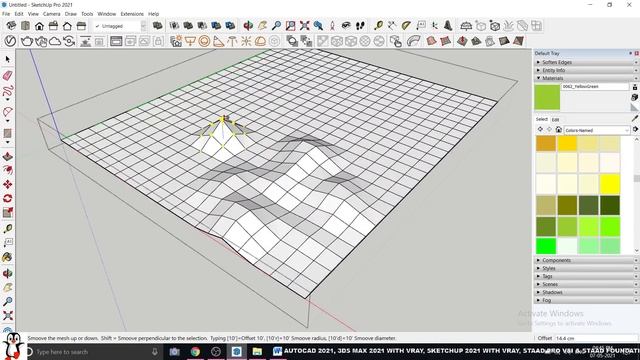Open the V-Ray Asset Editor icon
The image size is (640, 360).
point(10,41)
